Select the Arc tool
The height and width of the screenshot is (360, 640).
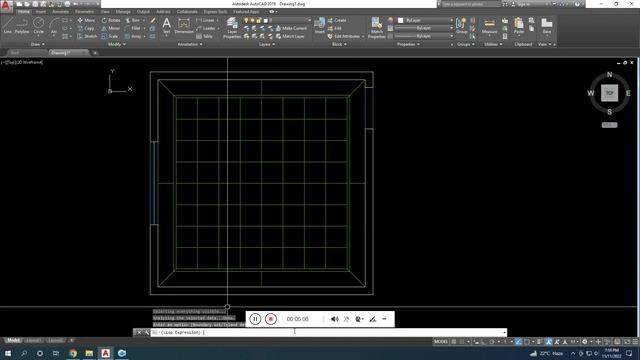[53, 25]
